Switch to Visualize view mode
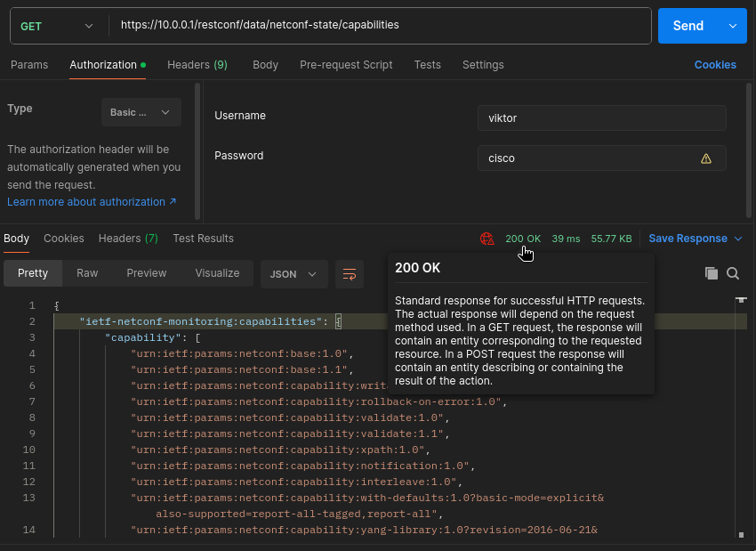Image resolution: width=756 pixels, height=551 pixels. (217, 273)
